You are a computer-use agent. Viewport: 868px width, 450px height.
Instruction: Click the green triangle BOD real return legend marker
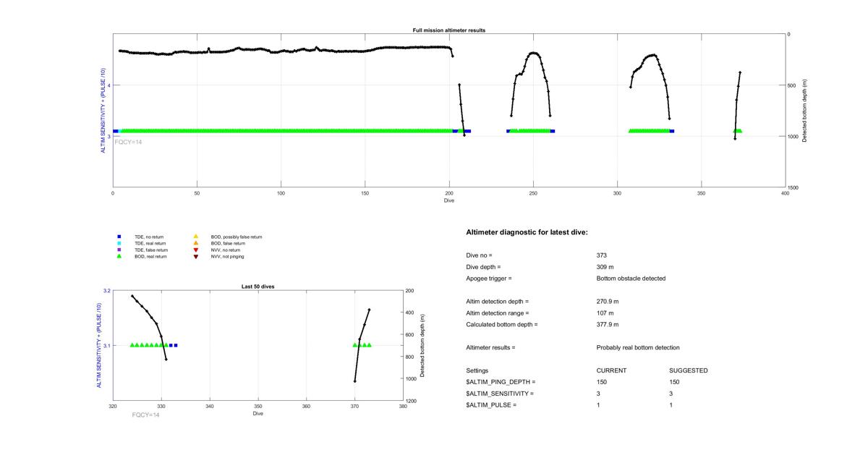coord(119,256)
